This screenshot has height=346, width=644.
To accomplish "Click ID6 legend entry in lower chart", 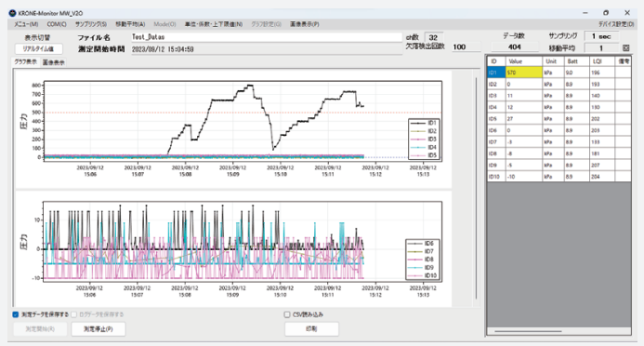I will (422, 244).
